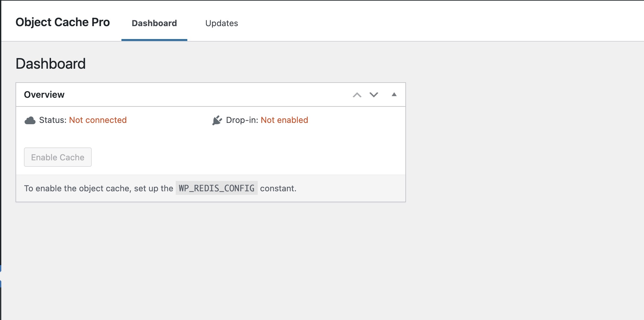This screenshot has height=320, width=644.
Task: Click the footer hint about object cache
Action: point(160,188)
